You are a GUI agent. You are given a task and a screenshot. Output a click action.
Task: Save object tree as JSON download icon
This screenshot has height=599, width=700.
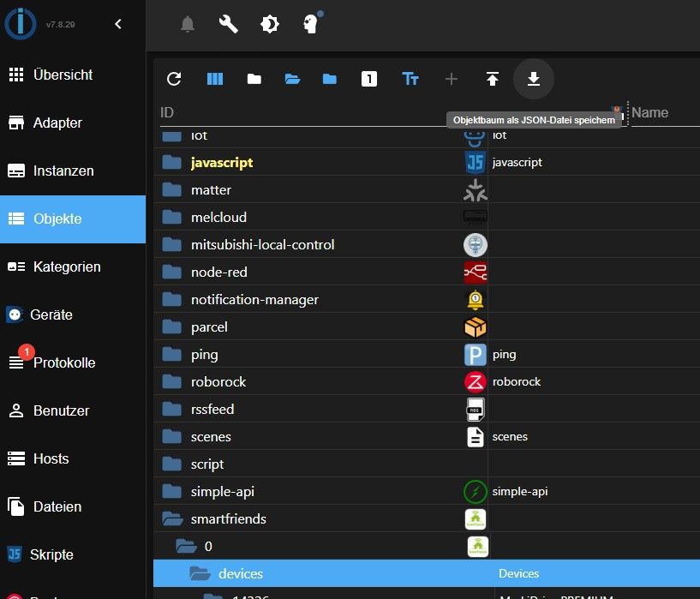pyautogui.click(x=534, y=79)
